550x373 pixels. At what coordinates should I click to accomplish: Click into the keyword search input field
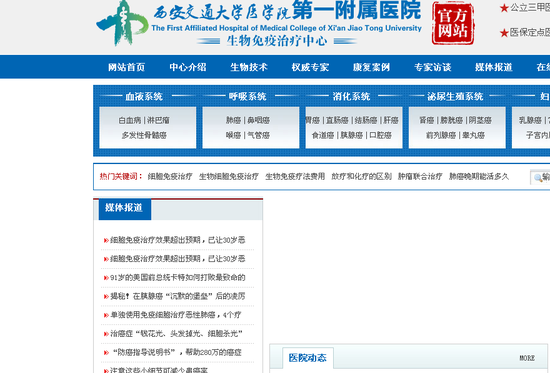pyautogui.click(x=541, y=178)
